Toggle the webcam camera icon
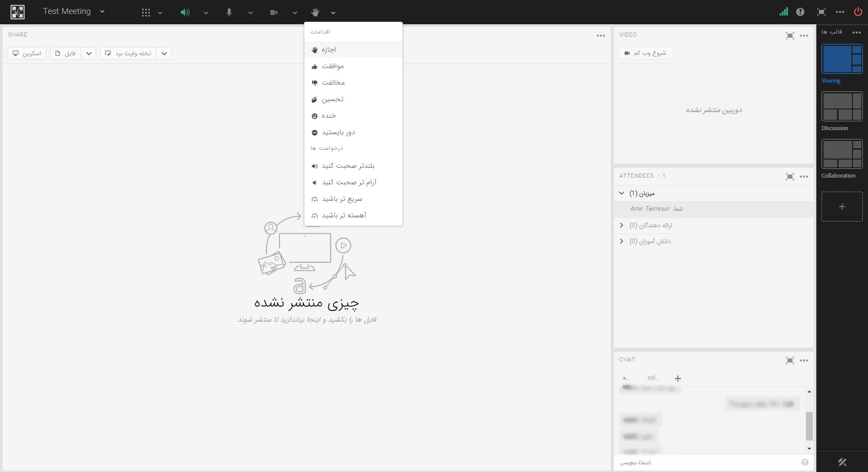This screenshot has width=868, height=472. point(274,12)
